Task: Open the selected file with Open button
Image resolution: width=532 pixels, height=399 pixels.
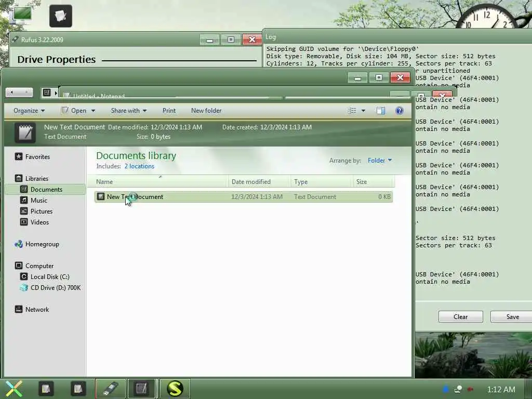Action: (74, 111)
